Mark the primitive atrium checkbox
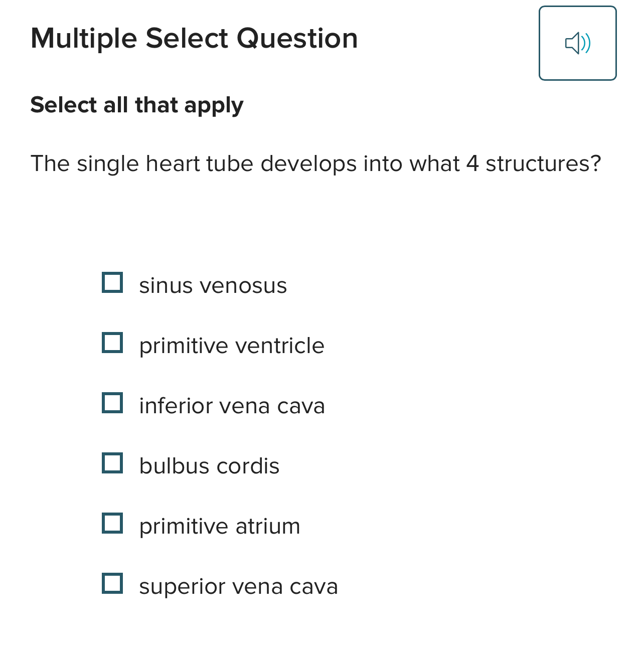This screenshot has width=644, height=661. (112, 523)
